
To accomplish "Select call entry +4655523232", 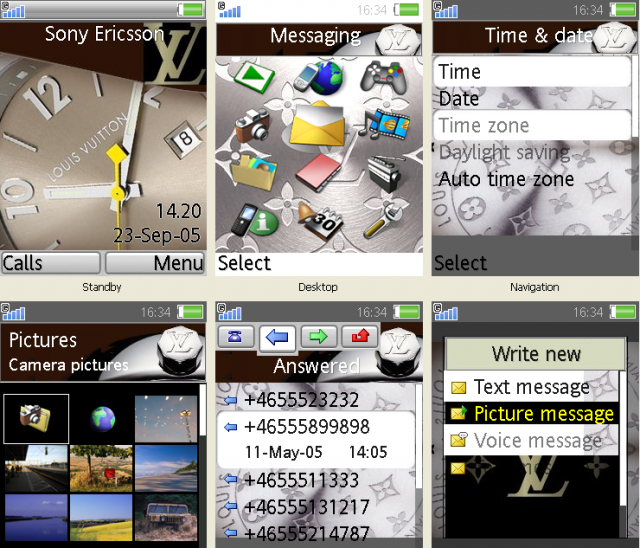I will tap(315, 399).
